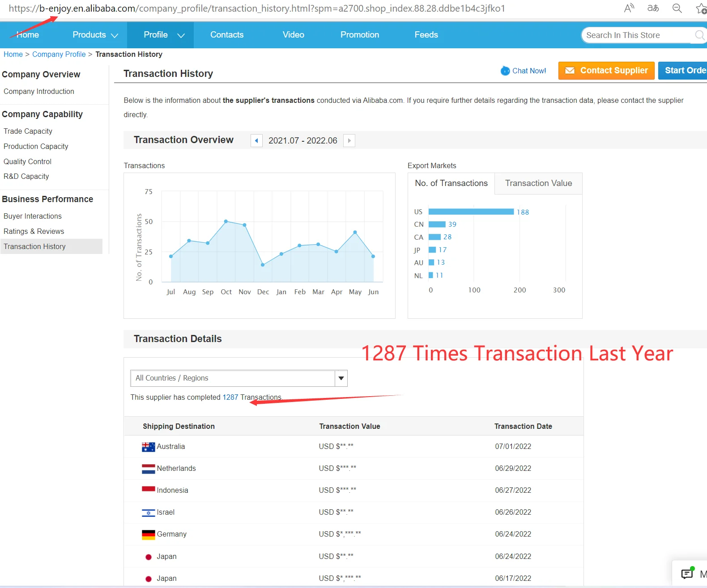707x588 pixels.
Task: Go to next transaction period arrow
Action: (x=349, y=140)
